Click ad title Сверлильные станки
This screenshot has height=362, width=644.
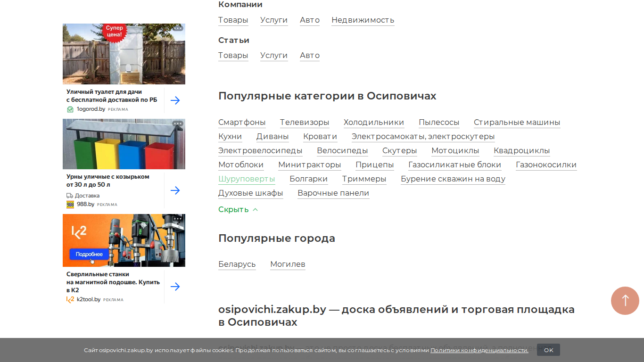coord(113,282)
